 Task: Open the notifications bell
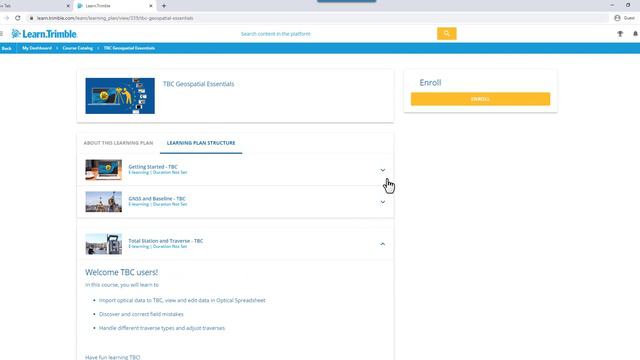coord(636,34)
